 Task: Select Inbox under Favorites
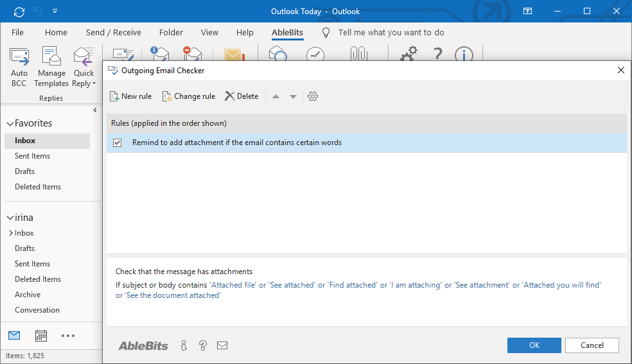click(47, 141)
